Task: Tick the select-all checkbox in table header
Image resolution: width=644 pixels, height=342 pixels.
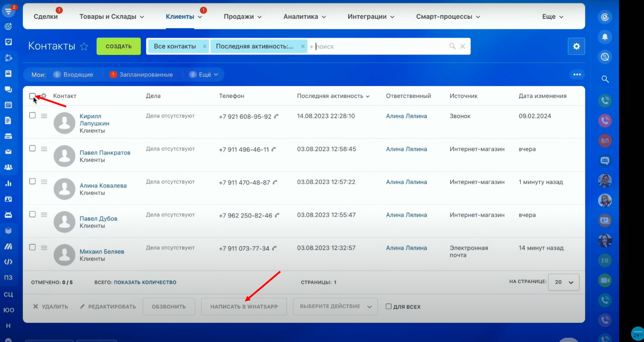Action: point(32,96)
